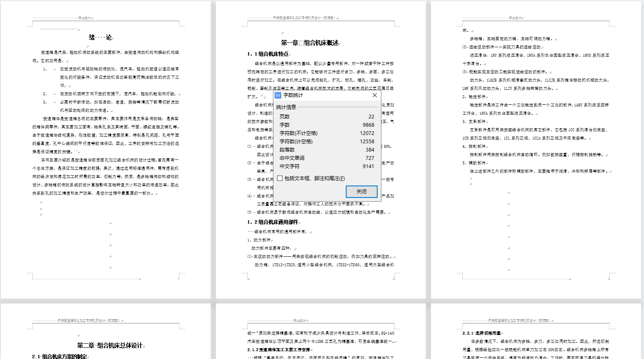Click the 2、输送部件 line on page three
The height and width of the screenshot is (359, 644).
click(474, 96)
